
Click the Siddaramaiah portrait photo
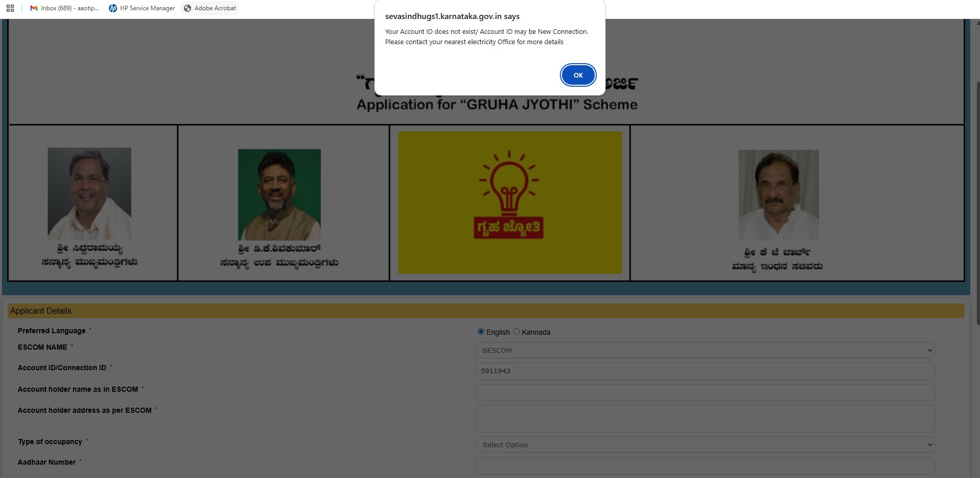pos(89,194)
